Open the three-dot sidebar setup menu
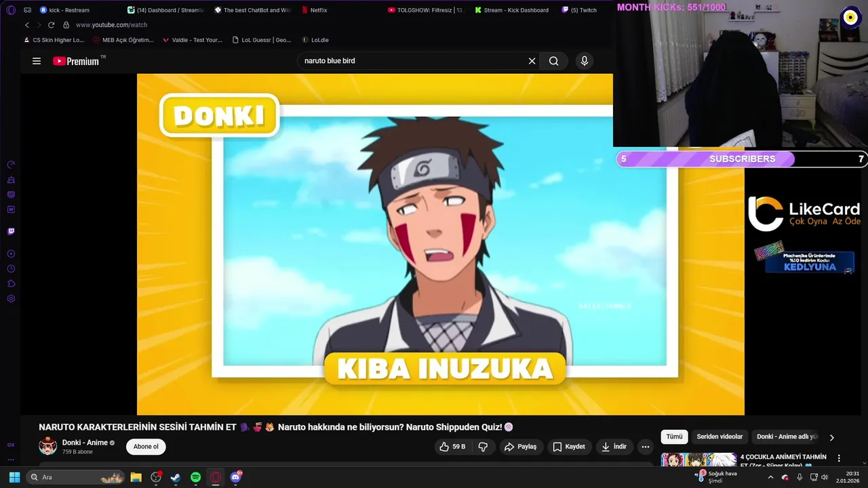 pos(11,460)
